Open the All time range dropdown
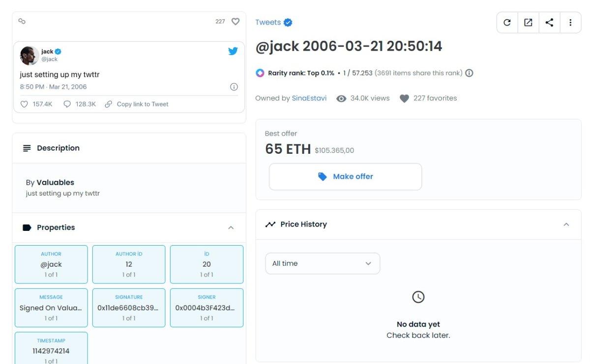 coord(323,264)
